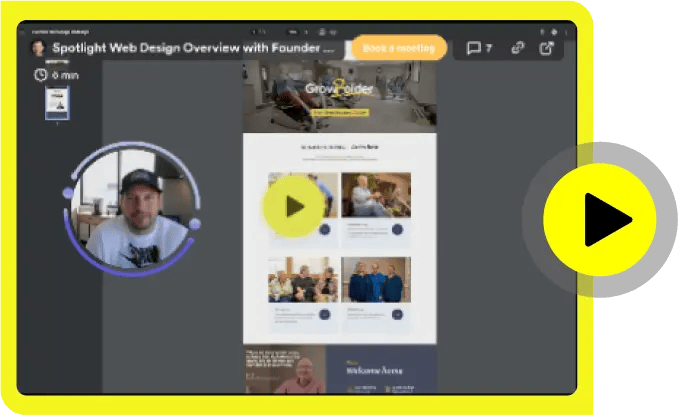The image size is (678, 415).
Task: Copy the video link with the chain icon
Action: (x=517, y=48)
